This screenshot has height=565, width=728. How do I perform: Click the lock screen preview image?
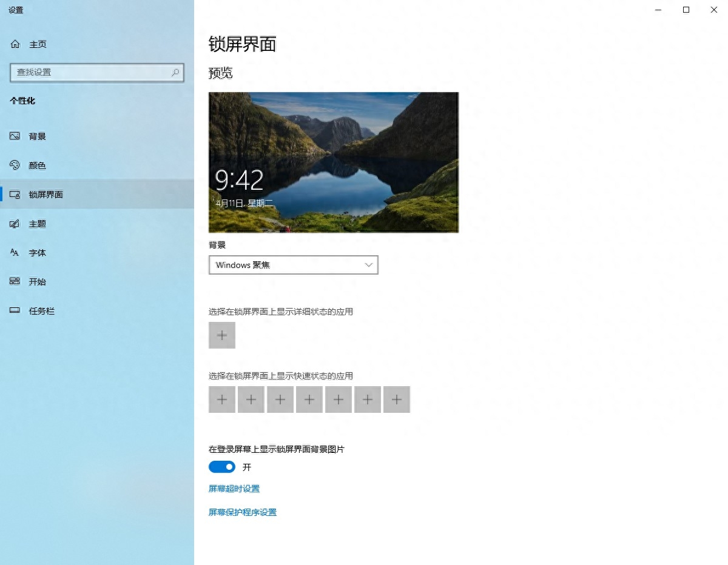pyautogui.click(x=333, y=162)
